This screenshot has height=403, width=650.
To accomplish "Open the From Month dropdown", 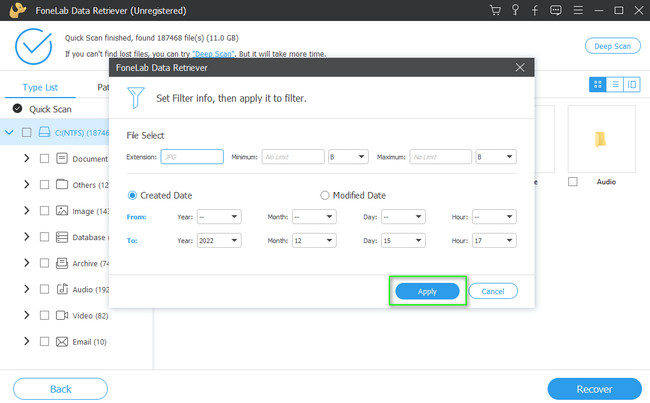I will (x=314, y=216).
